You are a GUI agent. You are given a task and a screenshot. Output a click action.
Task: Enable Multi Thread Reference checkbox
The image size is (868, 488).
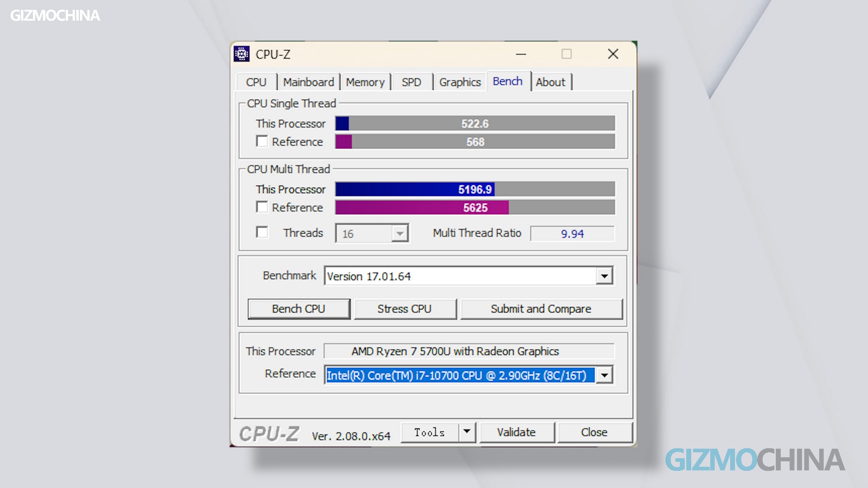tap(262, 206)
